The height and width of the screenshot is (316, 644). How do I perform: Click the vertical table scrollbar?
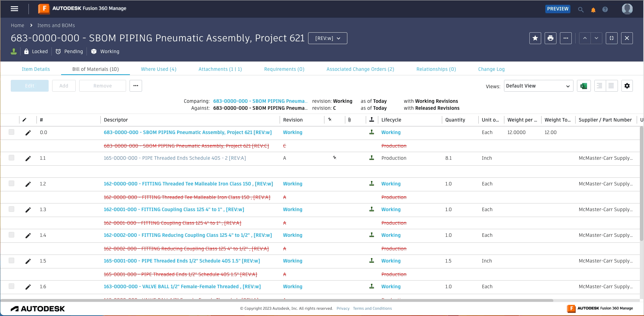[642, 184]
